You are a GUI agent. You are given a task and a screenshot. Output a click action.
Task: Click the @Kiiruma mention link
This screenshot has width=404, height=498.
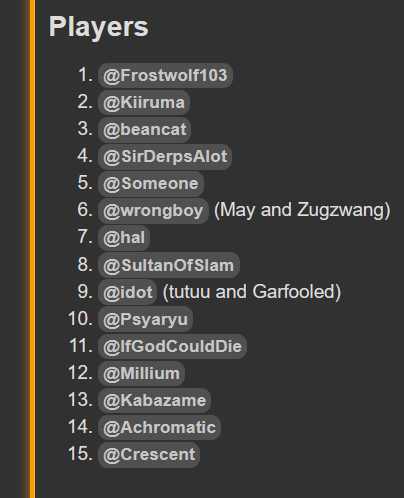point(144,102)
